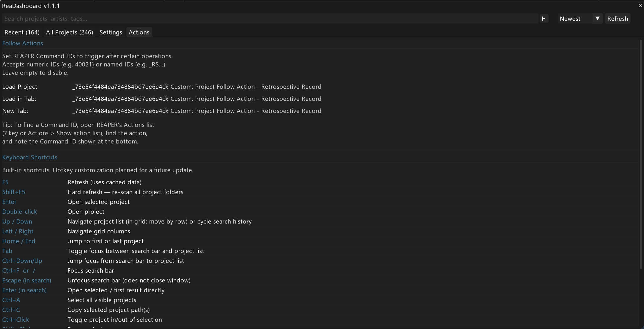
Task: Click 'Copy selected project path(s)' description
Action: pos(109,310)
